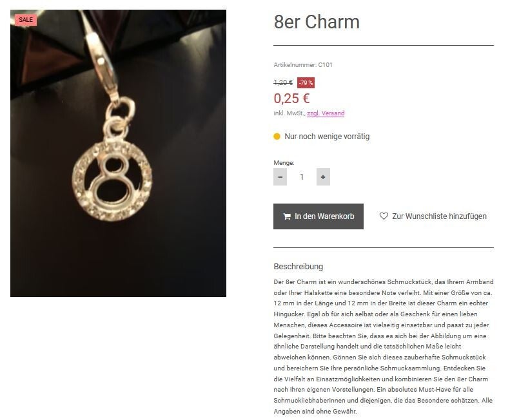Click the Menge label
Image resolution: width=510 pixels, height=420 pixels.
pos(284,163)
